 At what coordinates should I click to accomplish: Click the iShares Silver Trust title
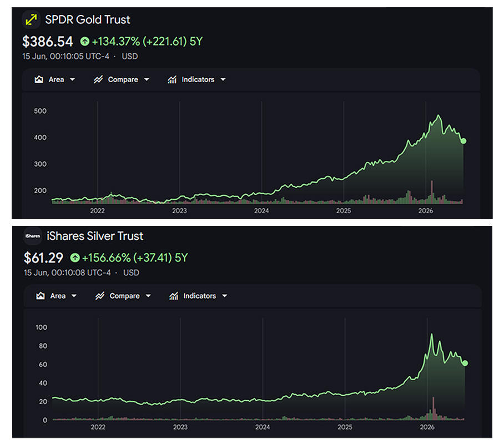pos(95,236)
